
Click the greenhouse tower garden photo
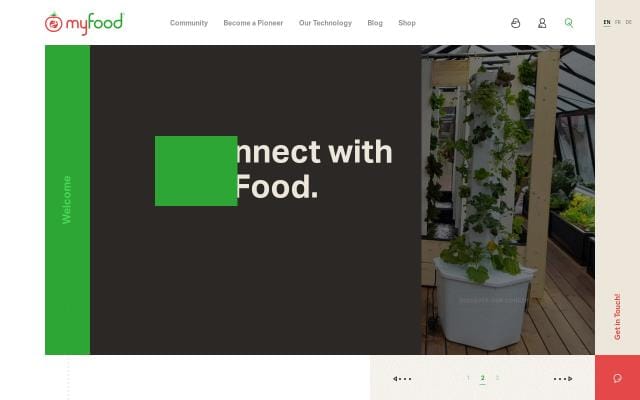coord(508,200)
